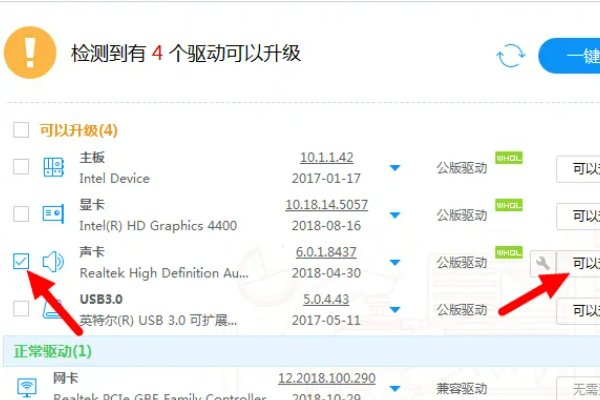Expand version dropdown for USB3.0 driver 5.0.4.43
The image size is (600, 400).
click(395, 309)
